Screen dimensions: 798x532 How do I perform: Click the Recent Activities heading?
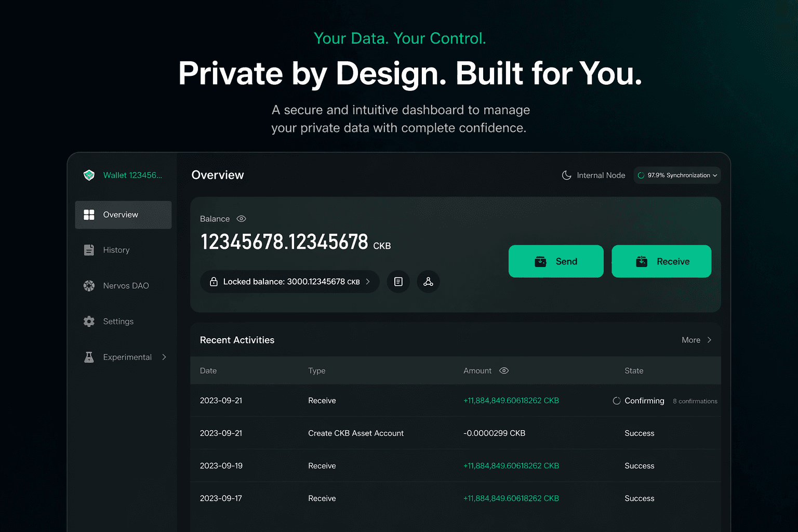(x=237, y=340)
